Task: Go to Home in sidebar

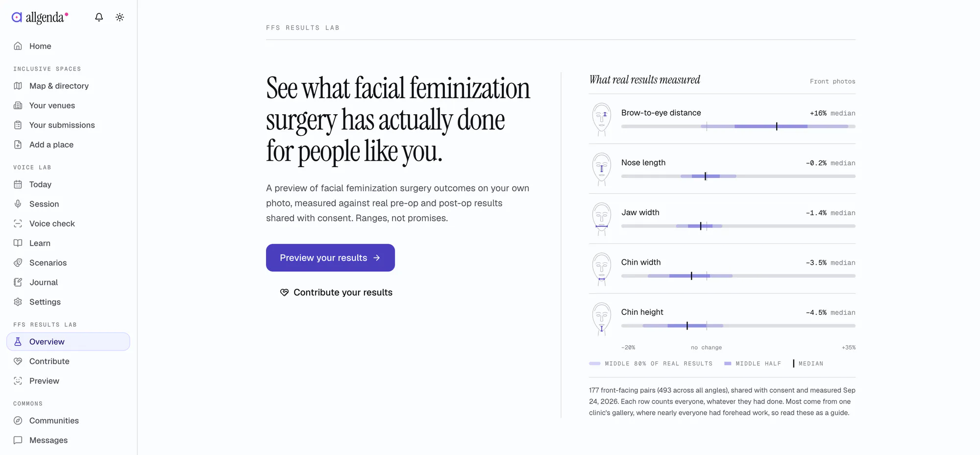Action: click(x=68, y=46)
